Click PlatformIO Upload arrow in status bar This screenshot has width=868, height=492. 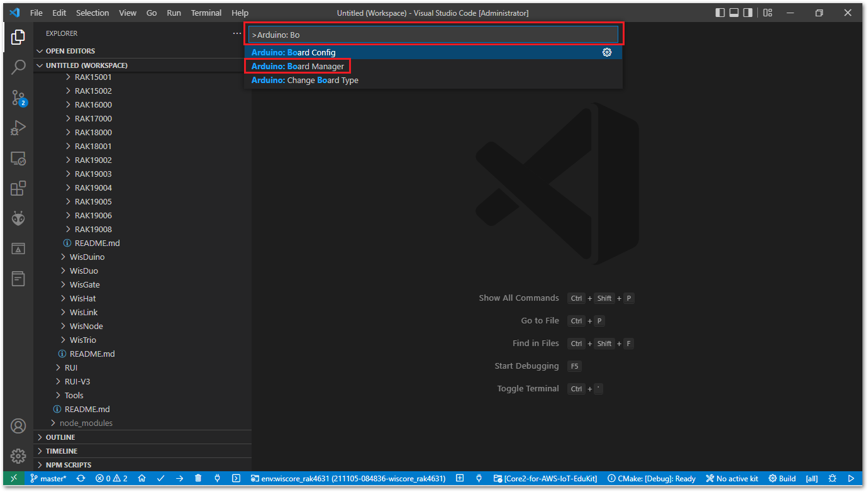179,478
